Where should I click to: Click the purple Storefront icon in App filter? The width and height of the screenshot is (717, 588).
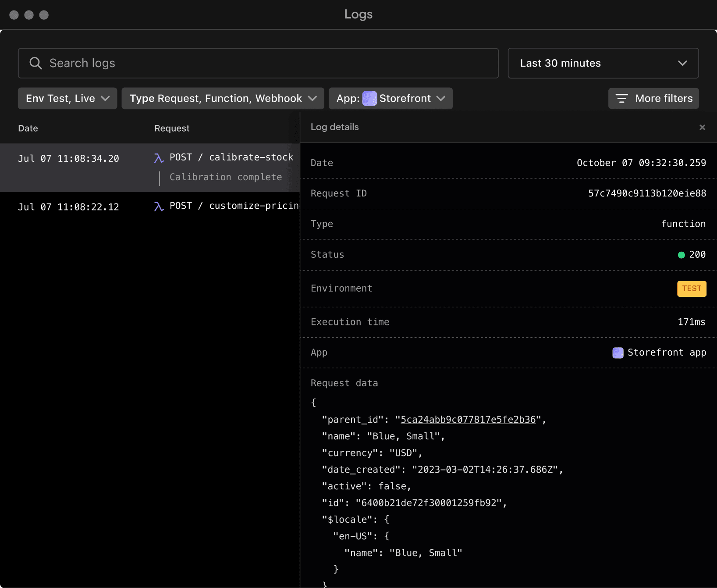pyautogui.click(x=369, y=98)
